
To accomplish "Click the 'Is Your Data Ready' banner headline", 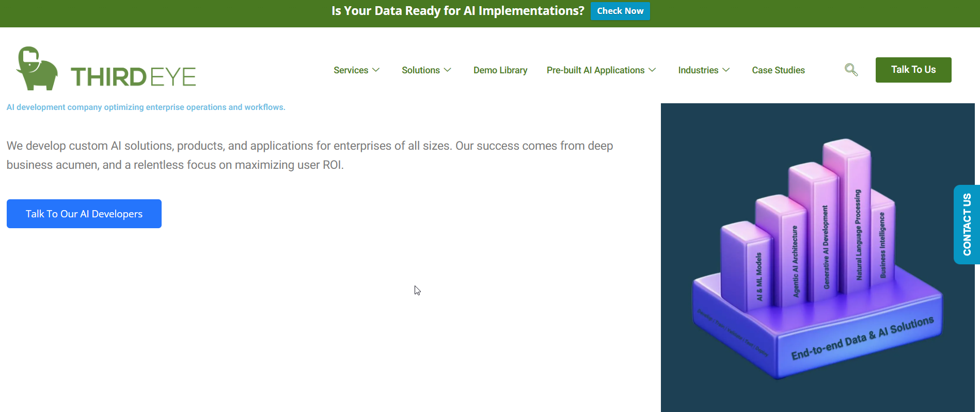I will tap(457, 11).
